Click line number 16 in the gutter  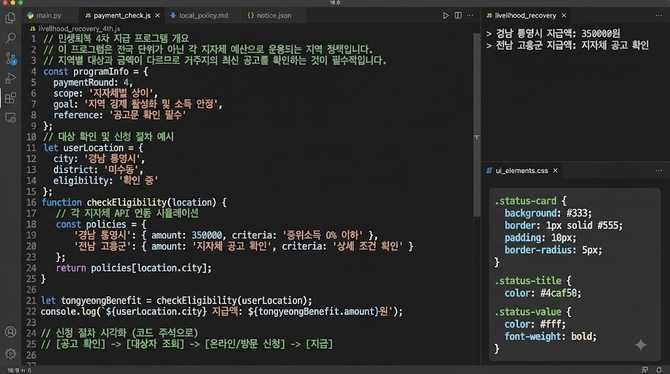(32, 203)
